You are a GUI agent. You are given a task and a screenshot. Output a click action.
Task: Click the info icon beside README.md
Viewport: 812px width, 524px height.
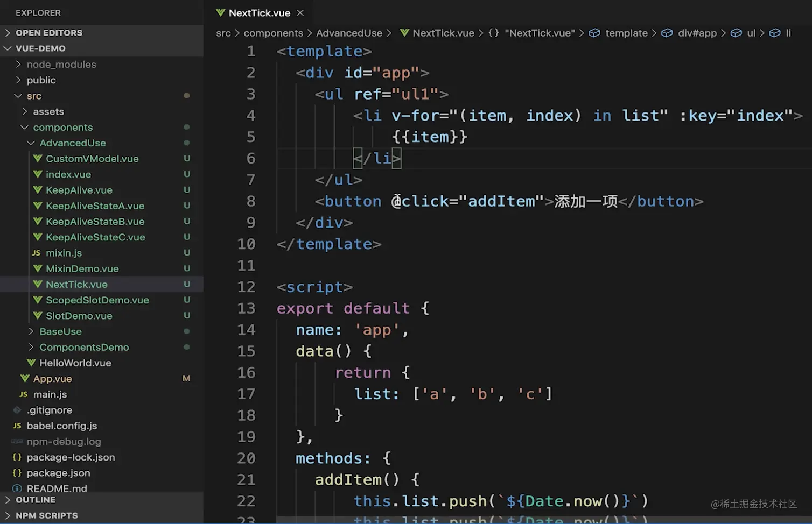click(x=17, y=488)
